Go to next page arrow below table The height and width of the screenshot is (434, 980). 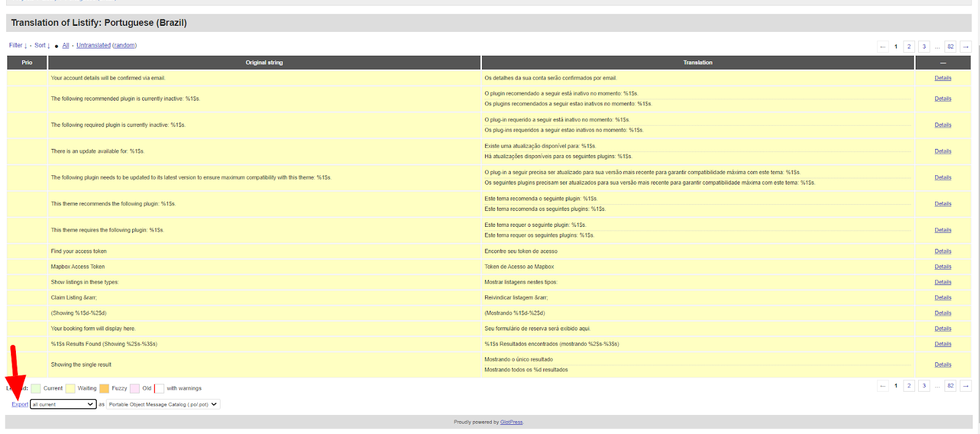point(966,386)
